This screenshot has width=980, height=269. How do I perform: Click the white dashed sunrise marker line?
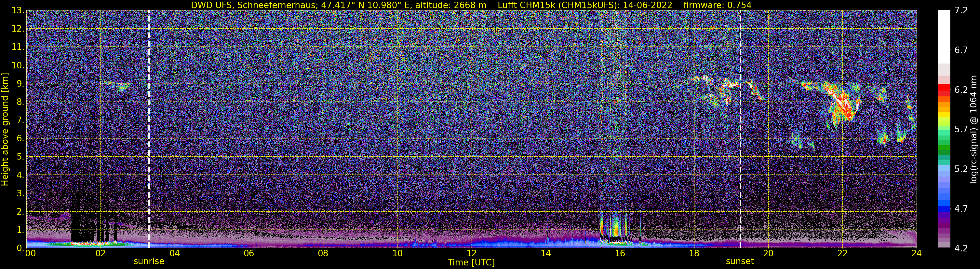(x=149, y=129)
